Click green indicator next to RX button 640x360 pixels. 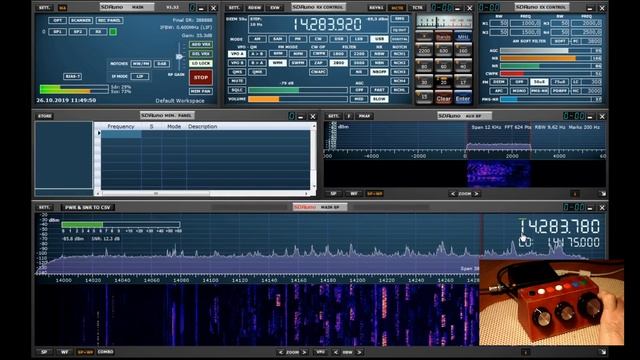[113, 31]
